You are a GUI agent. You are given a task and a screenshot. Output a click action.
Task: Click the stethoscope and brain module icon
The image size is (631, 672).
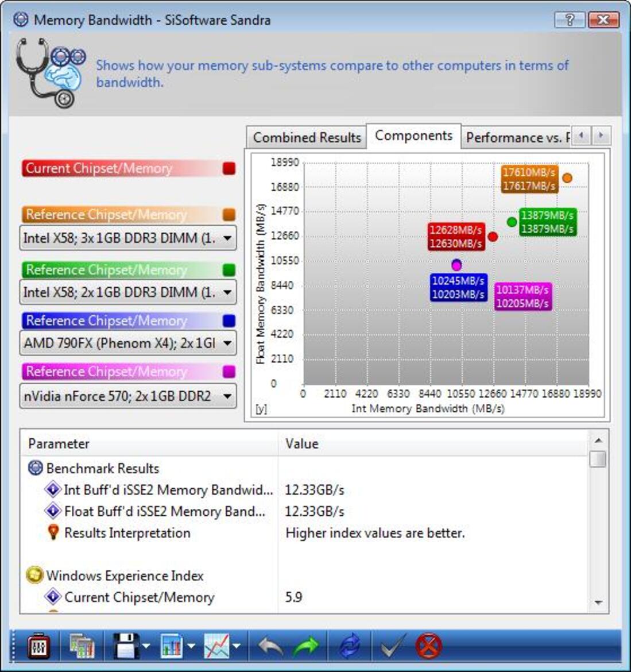[x=51, y=73]
